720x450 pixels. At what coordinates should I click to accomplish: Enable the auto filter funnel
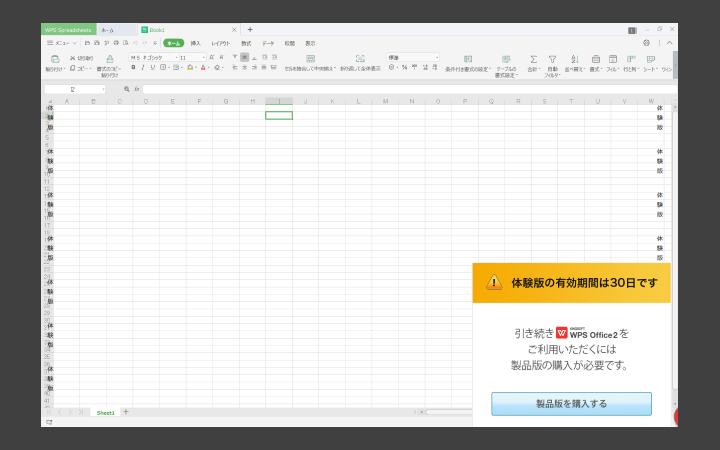[x=552, y=59]
